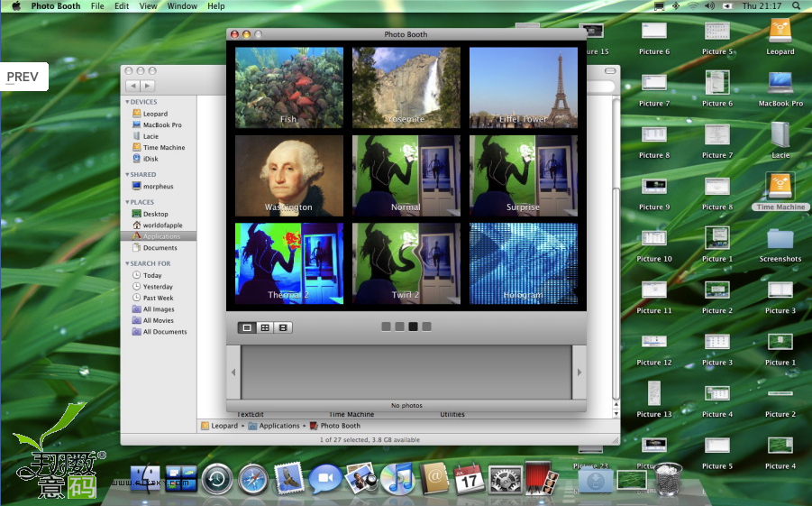
Task: Open the Edit menu
Action: point(122,6)
